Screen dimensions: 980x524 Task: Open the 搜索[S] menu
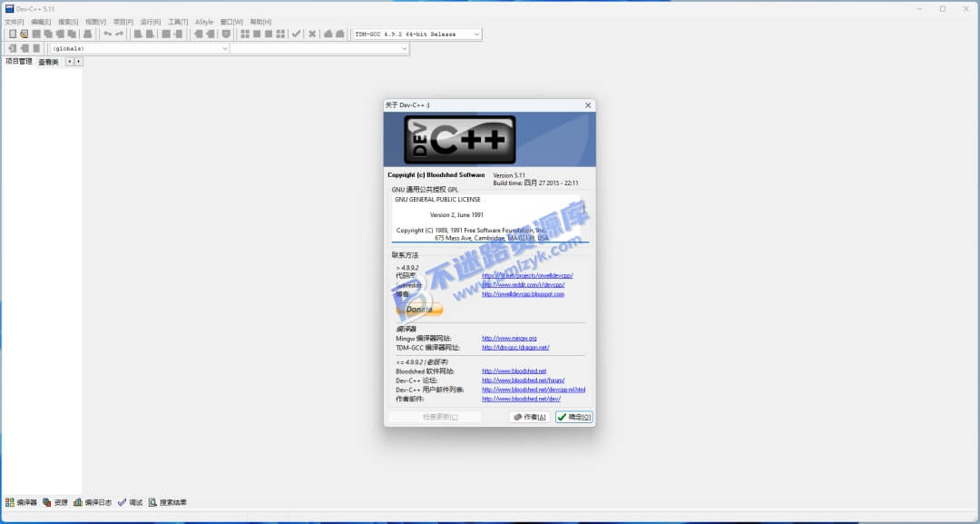coord(68,22)
